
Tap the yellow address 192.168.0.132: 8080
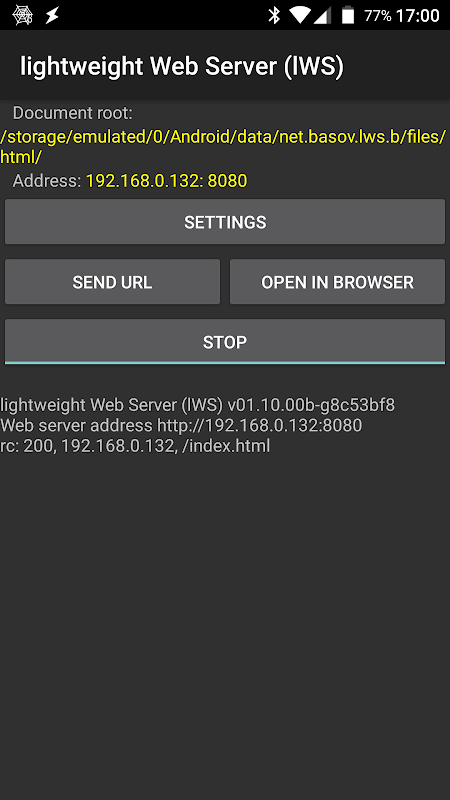click(x=166, y=181)
